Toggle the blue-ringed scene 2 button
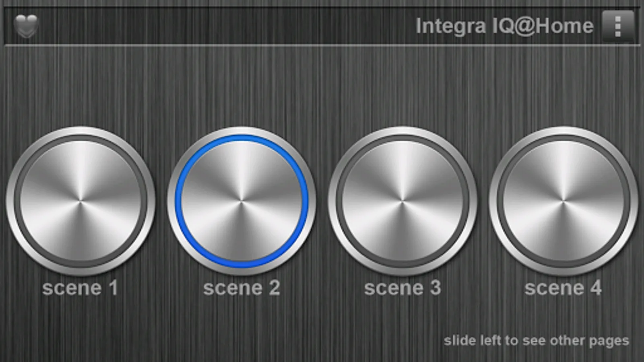Image resolution: width=644 pixels, height=362 pixels. tap(242, 201)
